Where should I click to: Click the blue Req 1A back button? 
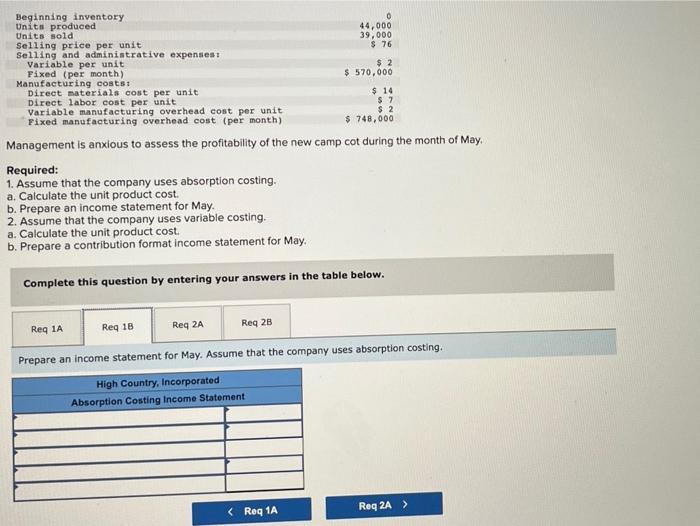(252, 511)
